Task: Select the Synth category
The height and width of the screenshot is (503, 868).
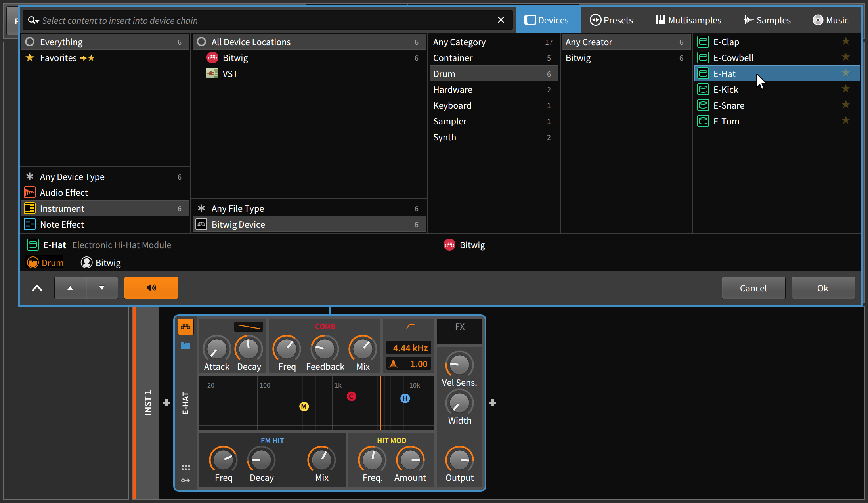Action: [x=493, y=137]
